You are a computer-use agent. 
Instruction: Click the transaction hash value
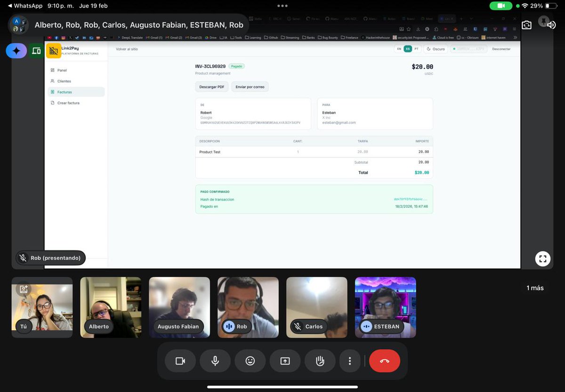411,199
